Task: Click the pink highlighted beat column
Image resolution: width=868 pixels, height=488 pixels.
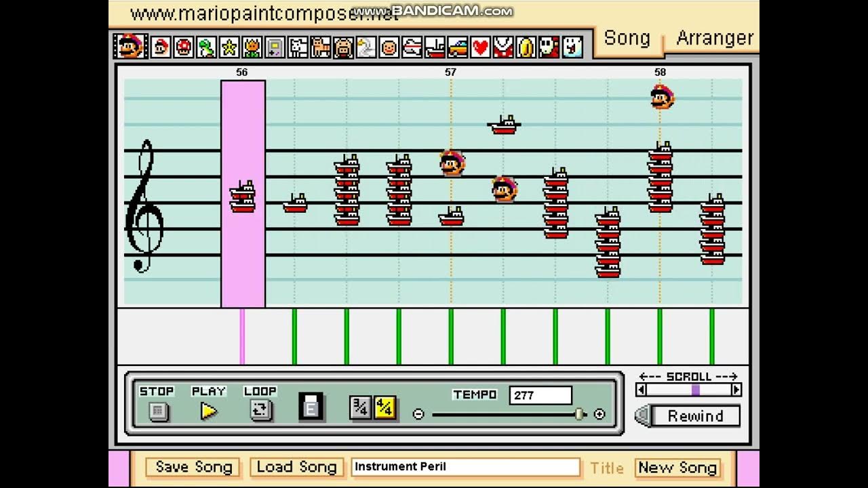Action: 243,193
